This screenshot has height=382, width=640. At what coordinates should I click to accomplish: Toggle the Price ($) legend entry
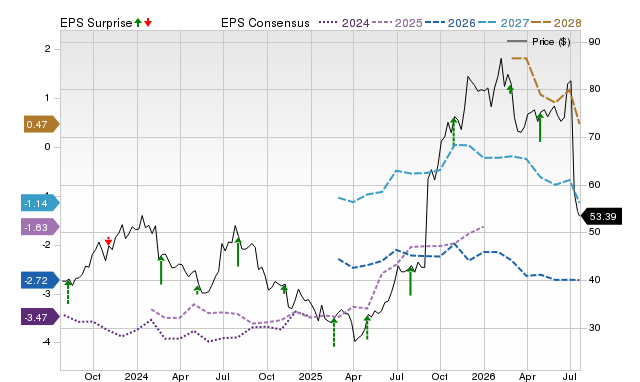539,42
